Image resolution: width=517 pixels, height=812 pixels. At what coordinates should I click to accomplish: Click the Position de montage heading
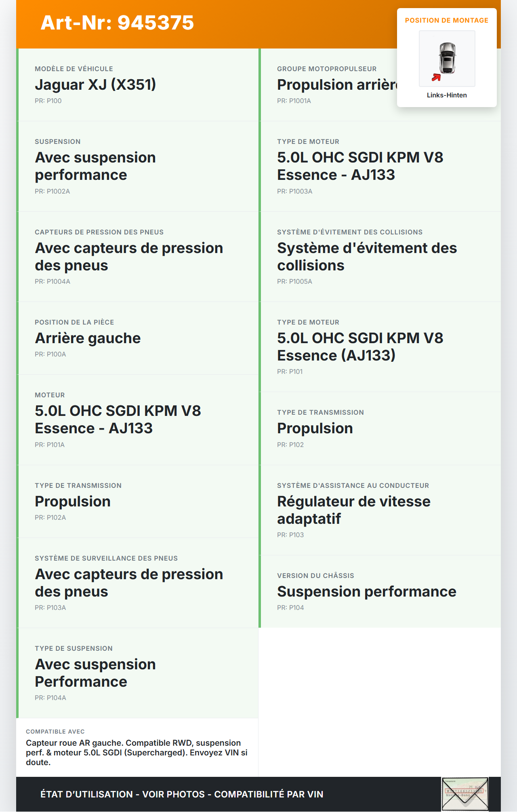(446, 20)
